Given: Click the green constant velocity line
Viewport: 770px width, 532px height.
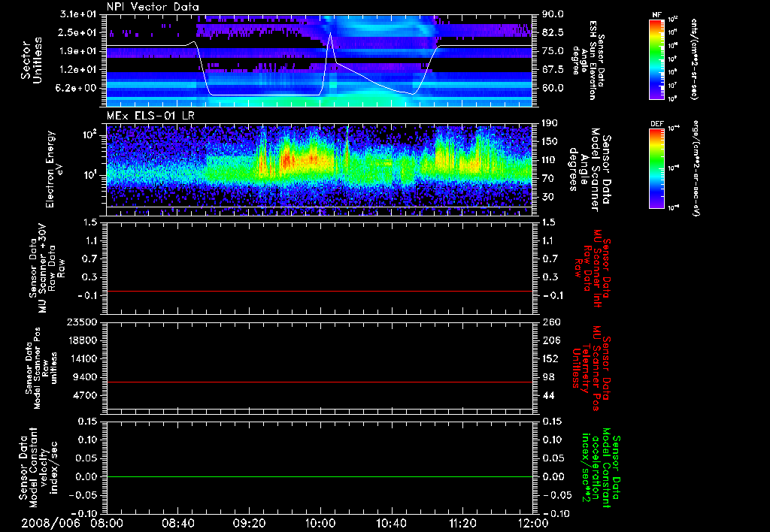Looking at the screenshot, I should (320, 477).
